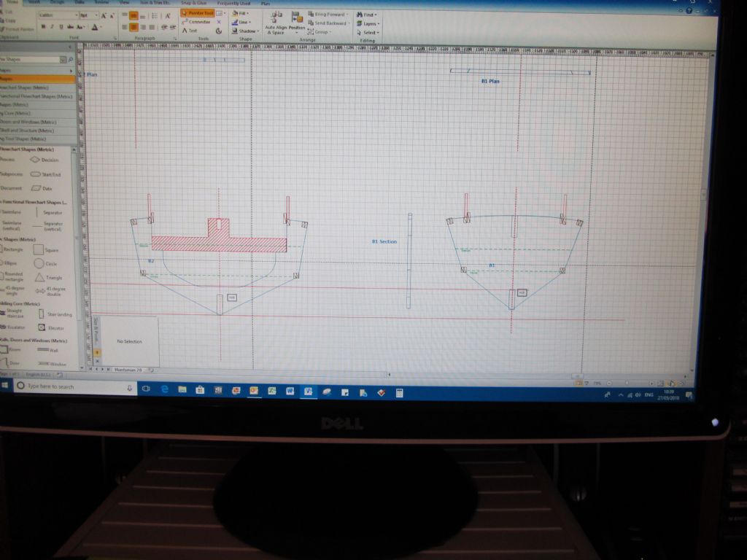
Task: Open the font size combo box
Action: (88, 15)
